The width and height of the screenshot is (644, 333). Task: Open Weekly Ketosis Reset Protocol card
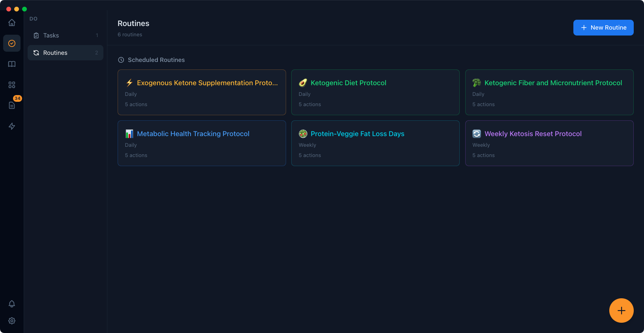(549, 143)
